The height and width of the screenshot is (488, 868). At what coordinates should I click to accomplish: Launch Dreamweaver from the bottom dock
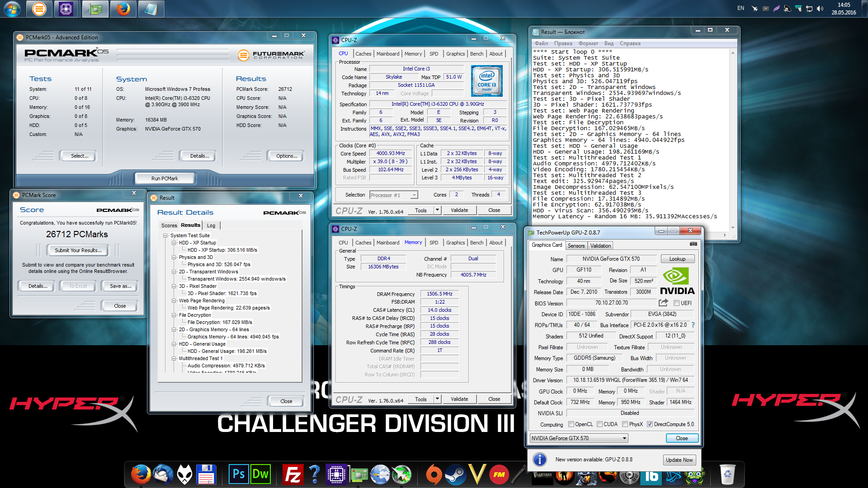(x=260, y=474)
